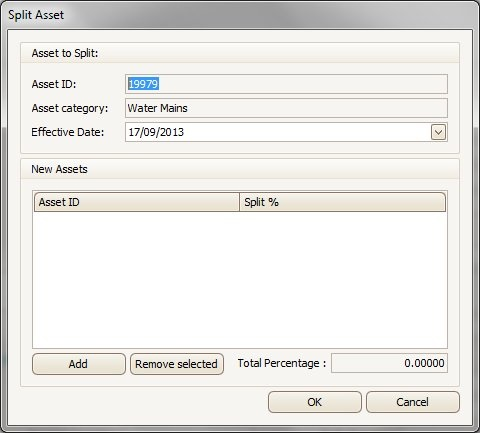Screen dimensions: 480x433
Task: Select the Asset category field Water Mains
Action: coord(286,108)
